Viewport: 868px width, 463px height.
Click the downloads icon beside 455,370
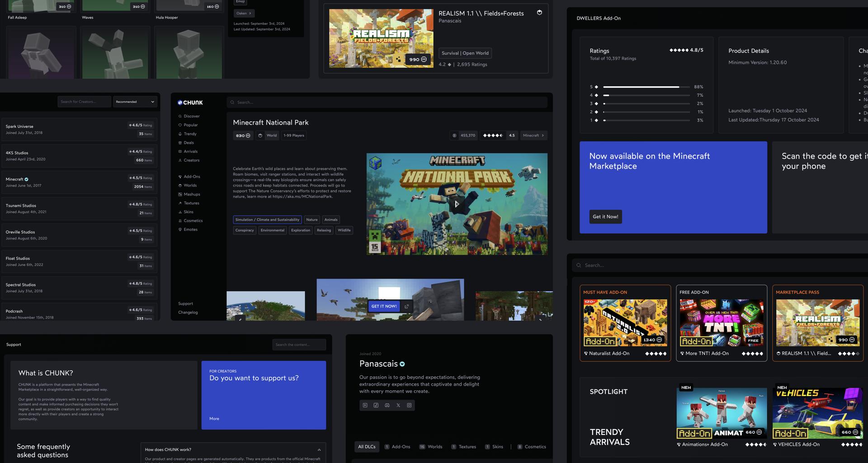[454, 136]
